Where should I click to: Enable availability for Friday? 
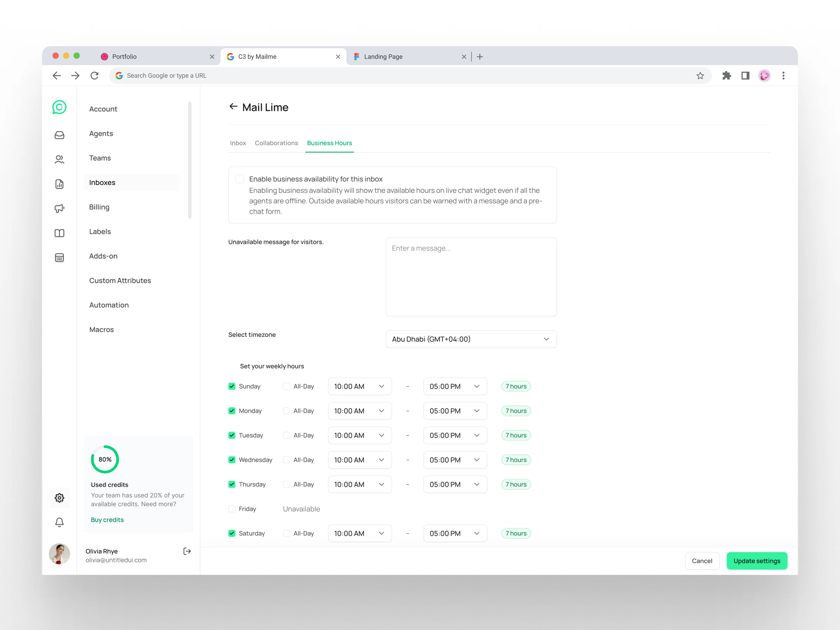(x=232, y=509)
